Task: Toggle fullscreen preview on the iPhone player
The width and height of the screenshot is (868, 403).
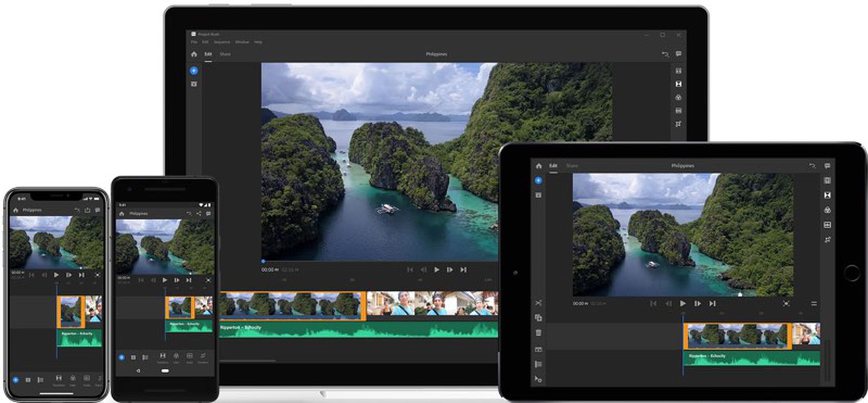Action: (x=97, y=275)
